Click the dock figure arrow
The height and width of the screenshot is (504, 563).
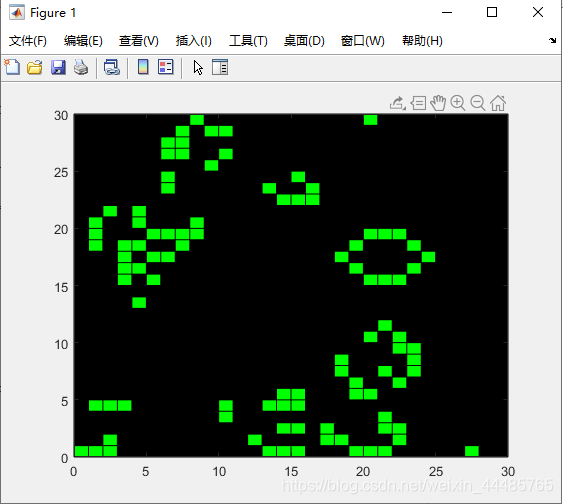coord(552,41)
